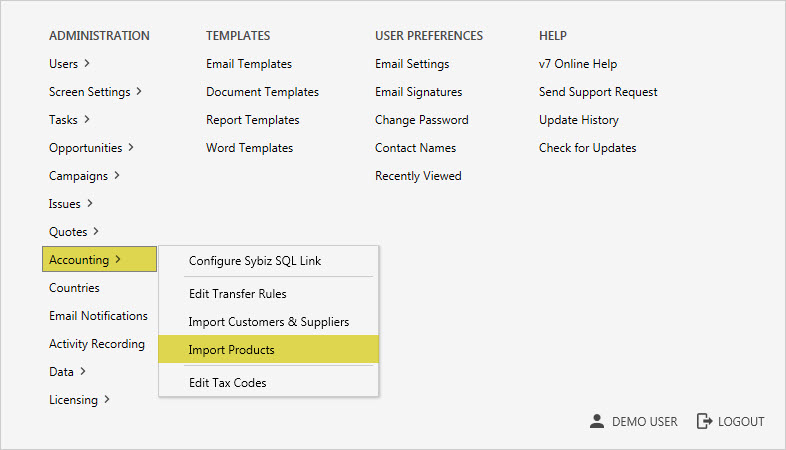
Task: Click Check for Updates
Action: pos(587,148)
